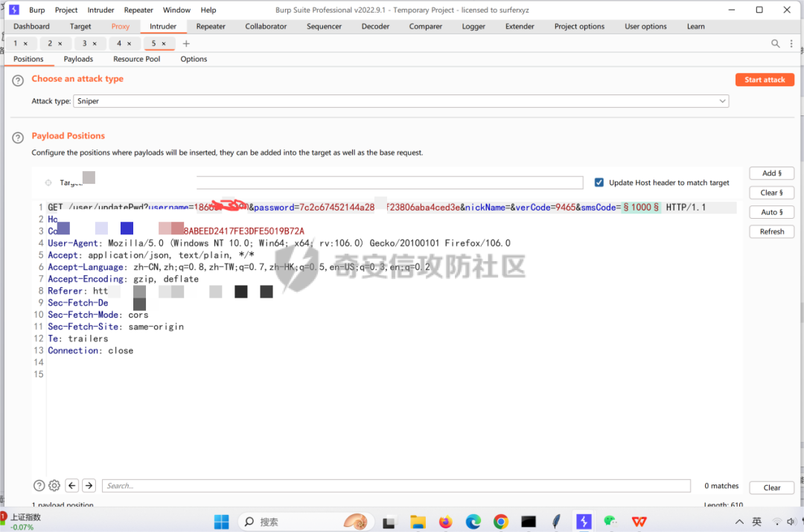Switch to the Proxy tab
804x532 pixels.
[x=121, y=26]
